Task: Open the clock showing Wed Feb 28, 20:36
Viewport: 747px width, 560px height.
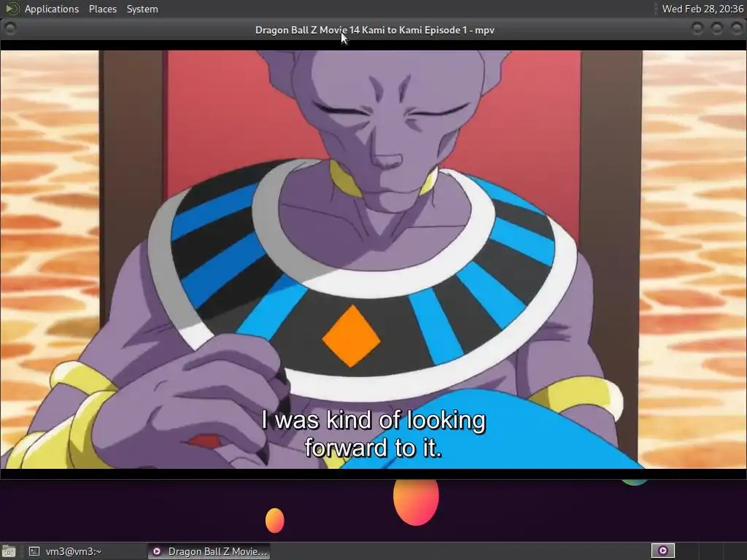Action: 703,9
